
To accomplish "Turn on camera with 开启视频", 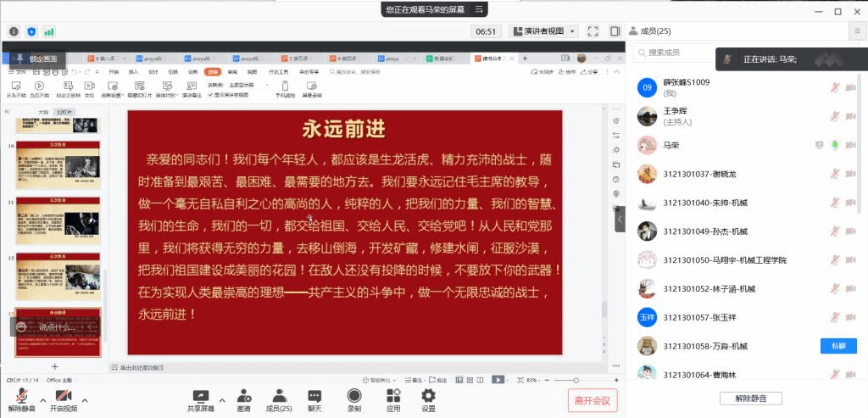I will click(63, 395).
